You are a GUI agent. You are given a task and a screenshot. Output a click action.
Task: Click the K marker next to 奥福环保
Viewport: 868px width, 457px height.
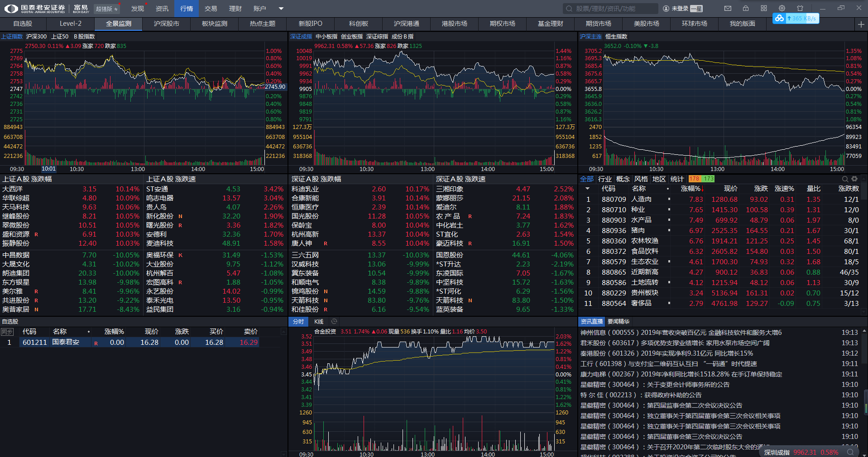pos(180,256)
